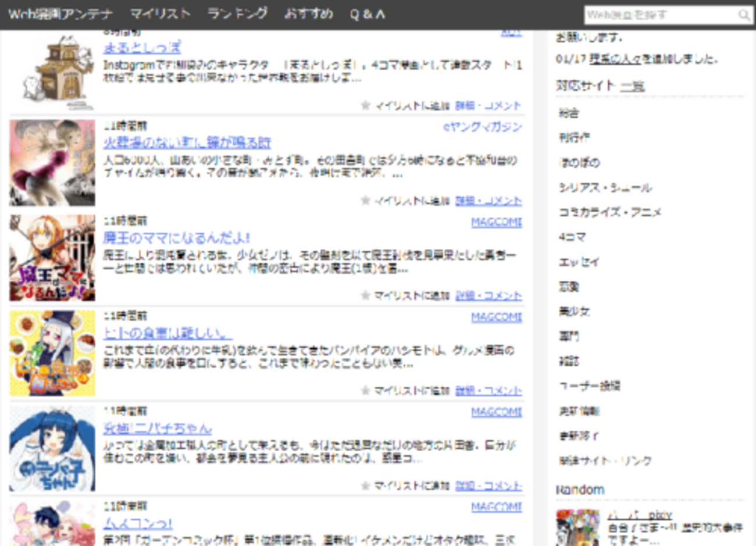756x546 pixels.
Task: Select 4コマ category in sidebar
Action: (572, 237)
